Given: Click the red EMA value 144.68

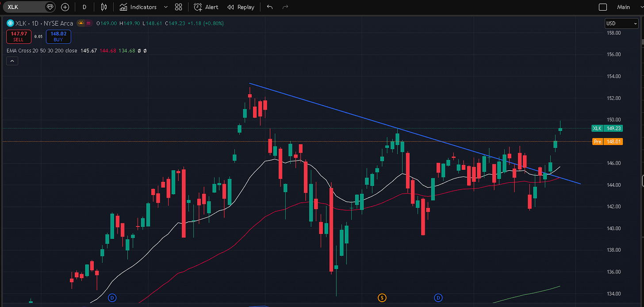Looking at the screenshot, I should click(x=108, y=51).
